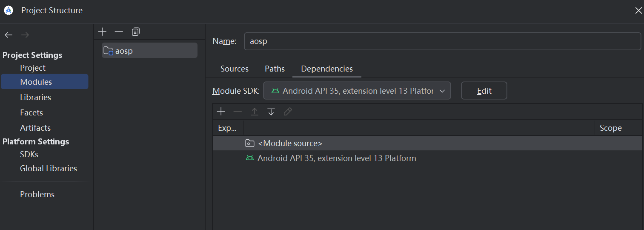Select the aosp module in list
Image resolution: width=644 pixels, height=230 pixels.
click(x=149, y=51)
